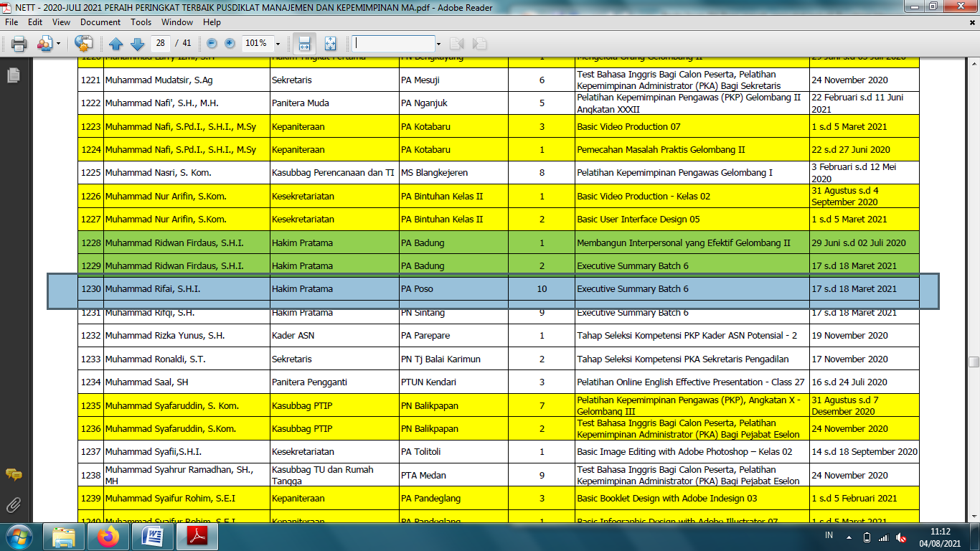Click the zoom out minus button

click(x=212, y=44)
